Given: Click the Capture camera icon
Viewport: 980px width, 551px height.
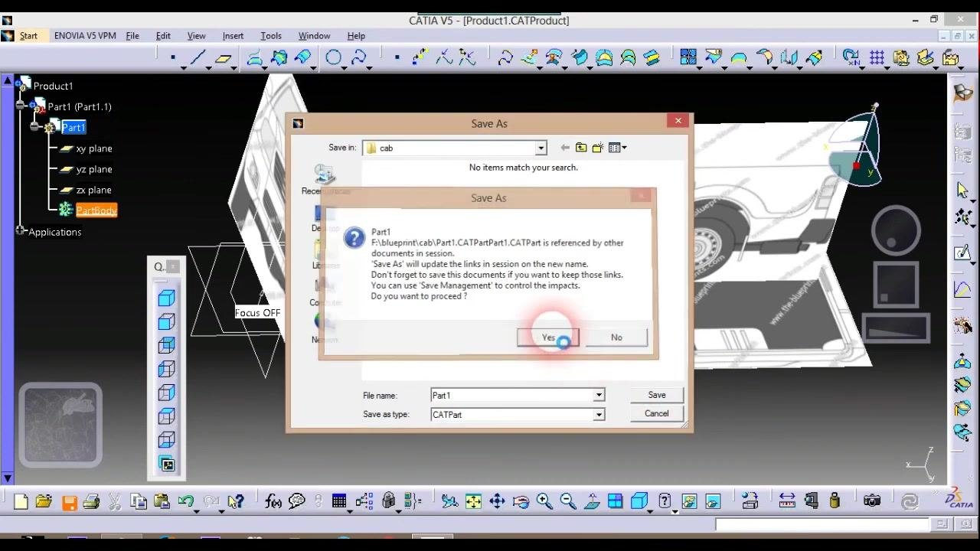Looking at the screenshot, I should click(872, 502).
